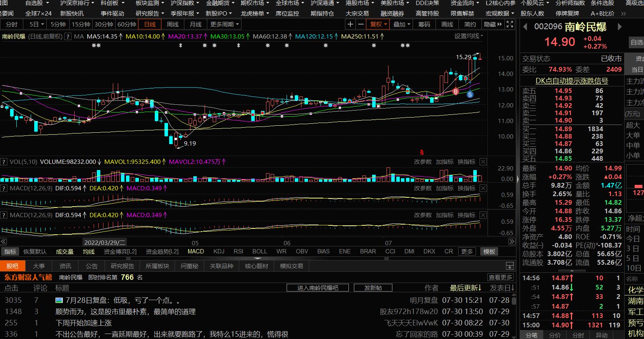
Task: Expand chart to fullscreen icon
Action: click(510, 24)
